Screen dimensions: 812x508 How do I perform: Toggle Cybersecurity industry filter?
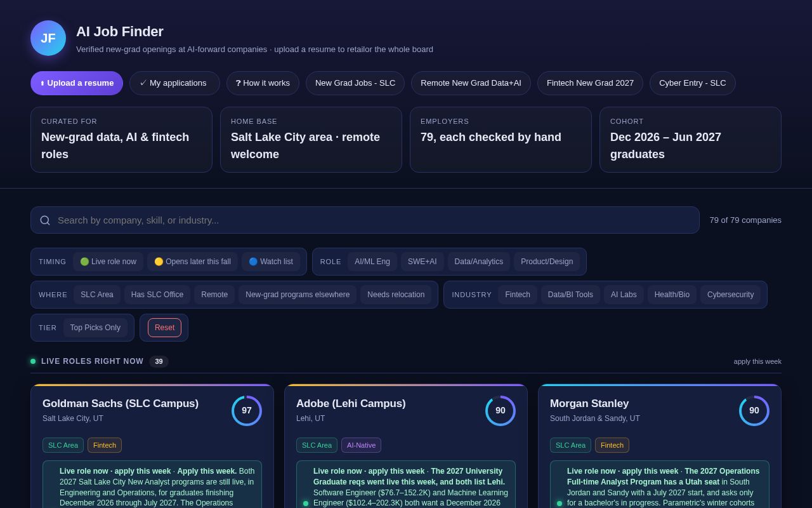click(730, 295)
